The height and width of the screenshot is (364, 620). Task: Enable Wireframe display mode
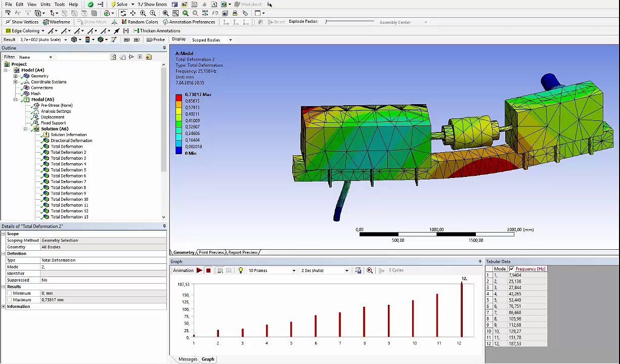[57, 22]
